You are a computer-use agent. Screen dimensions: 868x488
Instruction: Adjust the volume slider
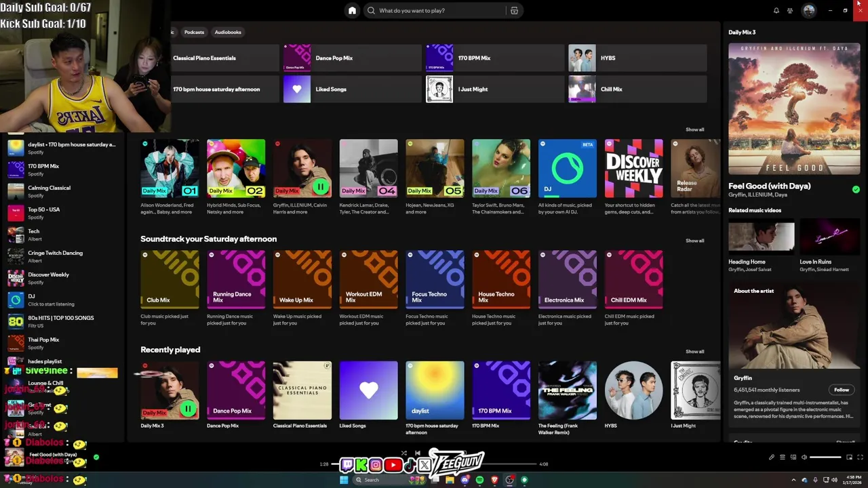[825, 457]
